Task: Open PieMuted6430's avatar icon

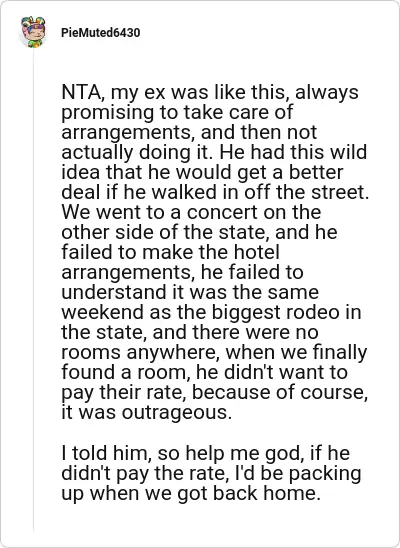Action: pyautogui.click(x=33, y=32)
